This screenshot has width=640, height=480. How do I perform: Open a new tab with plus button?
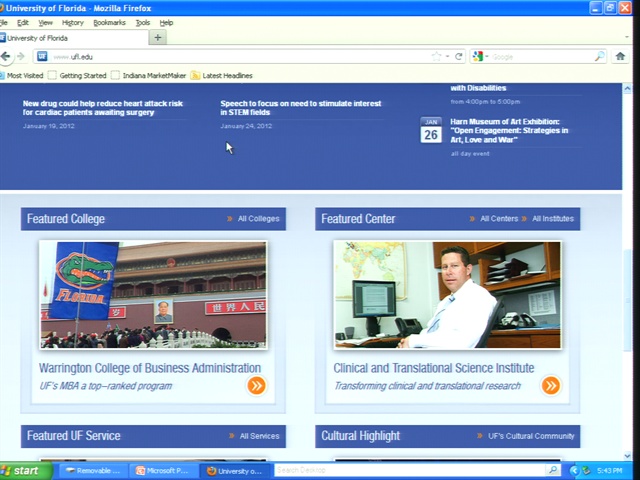click(x=158, y=38)
